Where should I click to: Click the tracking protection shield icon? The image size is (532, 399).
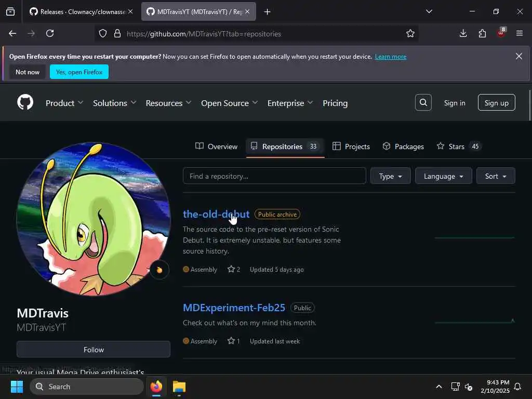[x=103, y=34]
